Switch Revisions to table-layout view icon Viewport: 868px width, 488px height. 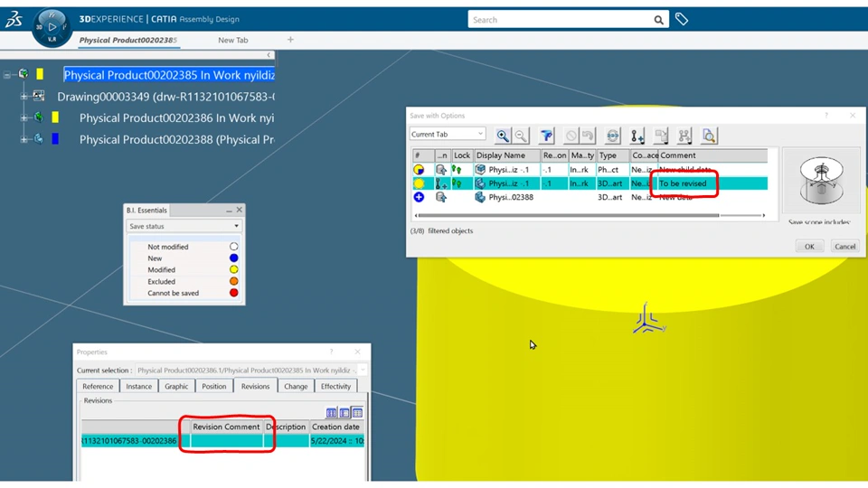pyautogui.click(x=358, y=413)
